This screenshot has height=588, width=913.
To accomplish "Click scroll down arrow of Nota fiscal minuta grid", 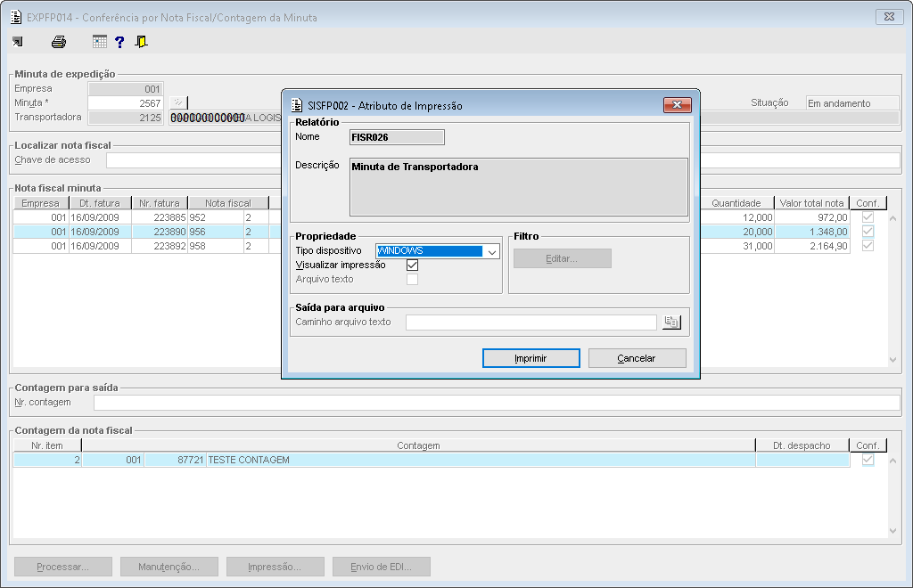I will click(x=893, y=360).
